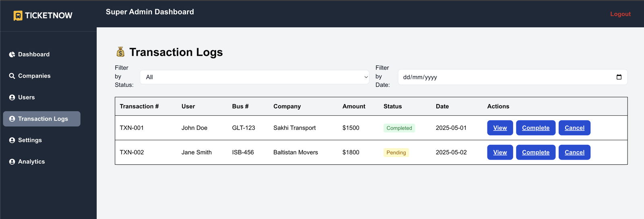Viewport: 644px width, 219px height.
Task: Click the Dashboard pie chart icon
Action: [12, 55]
